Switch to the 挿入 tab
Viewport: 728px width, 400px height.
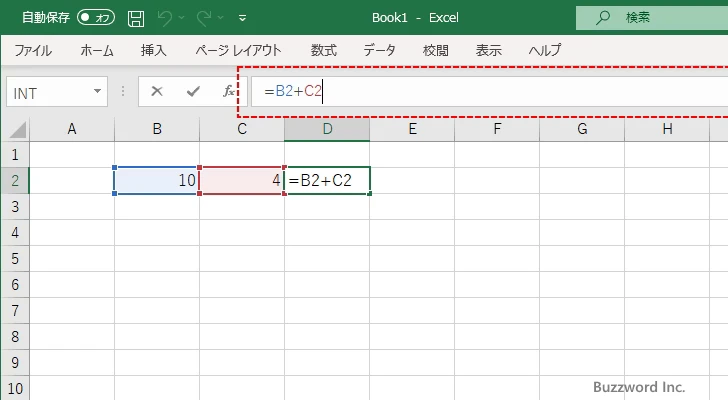[154, 50]
